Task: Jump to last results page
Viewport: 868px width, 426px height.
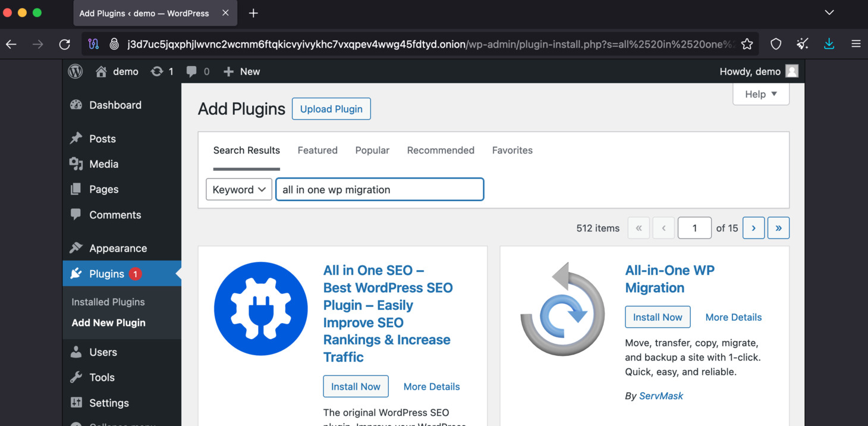Action: click(778, 228)
